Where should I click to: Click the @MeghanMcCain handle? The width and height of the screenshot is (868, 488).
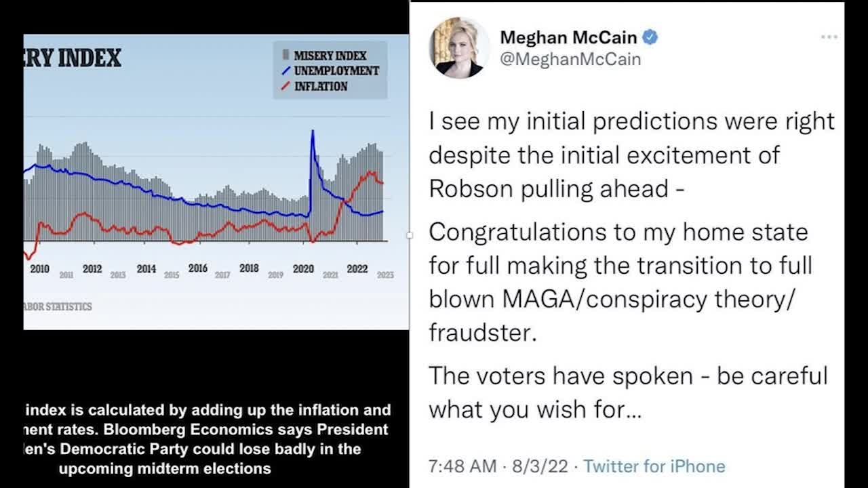tap(570, 60)
